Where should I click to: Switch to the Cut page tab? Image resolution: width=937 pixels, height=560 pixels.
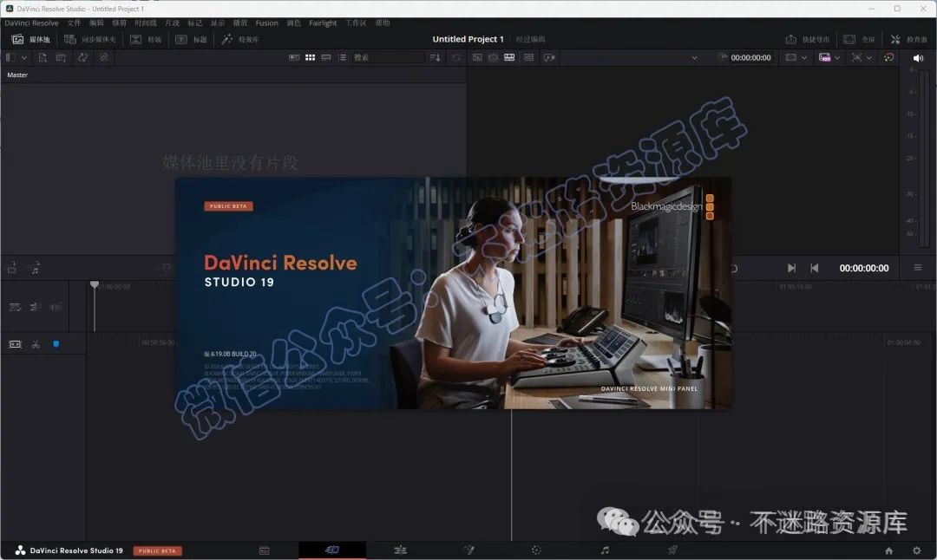[x=332, y=550]
